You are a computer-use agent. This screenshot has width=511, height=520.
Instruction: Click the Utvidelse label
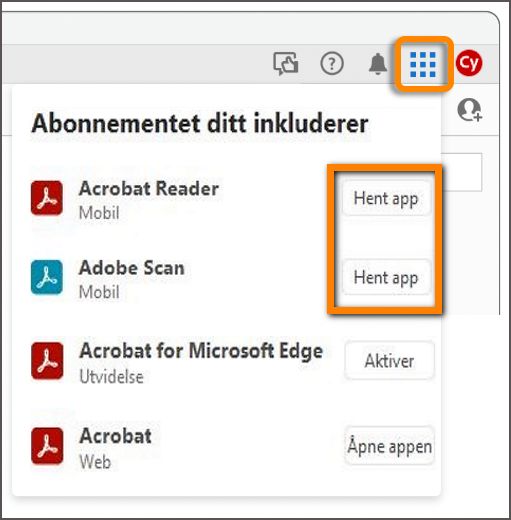click(111, 377)
